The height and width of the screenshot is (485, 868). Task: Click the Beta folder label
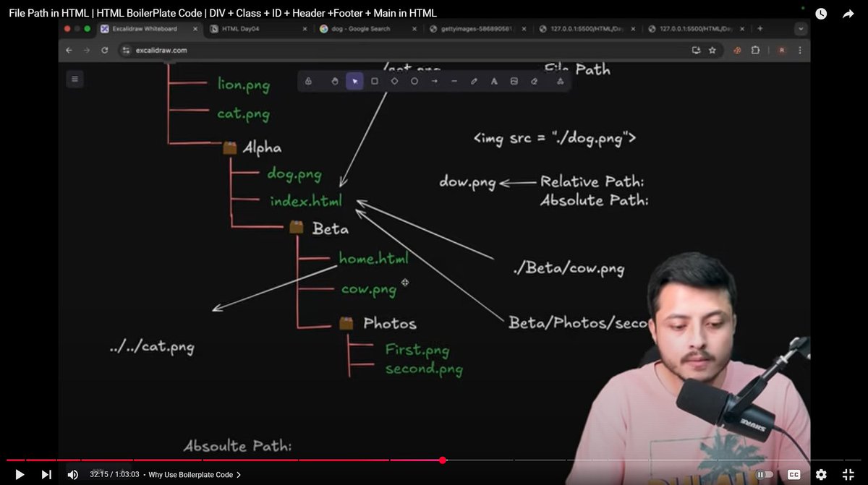click(331, 228)
